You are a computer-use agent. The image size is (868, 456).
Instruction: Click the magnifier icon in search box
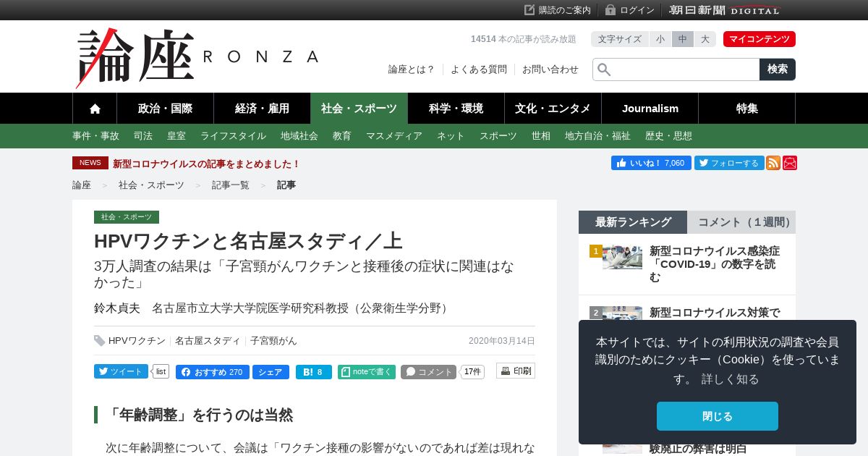604,69
